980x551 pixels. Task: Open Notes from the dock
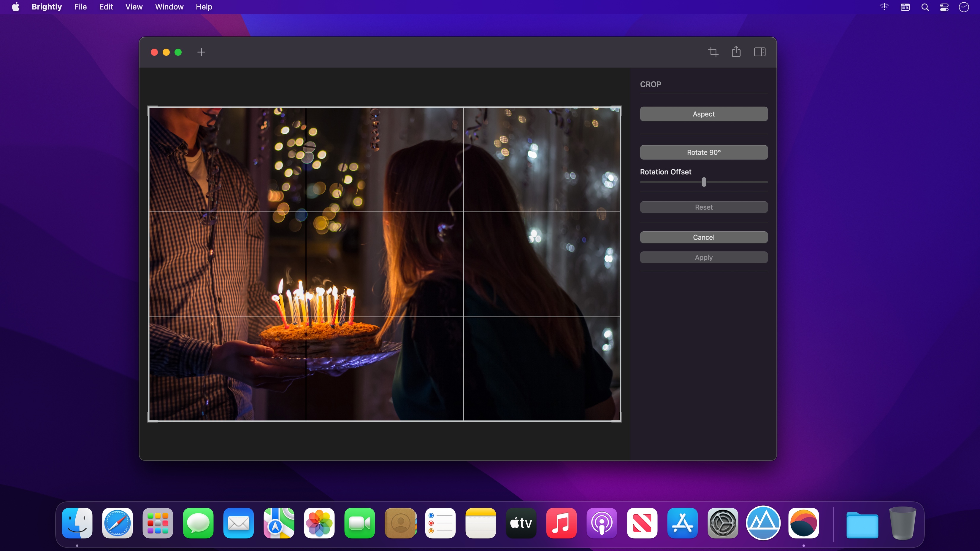tap(481, 523)
